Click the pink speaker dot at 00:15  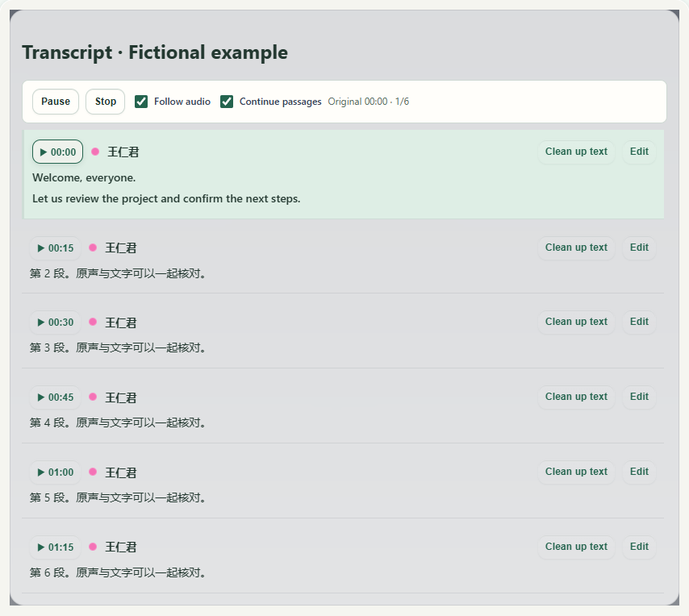pos(93,248)
